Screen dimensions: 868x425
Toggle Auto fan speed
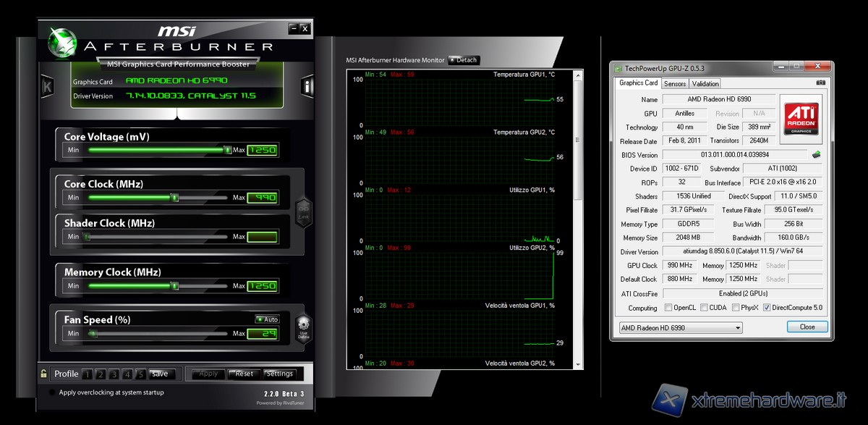pos(267,319)
